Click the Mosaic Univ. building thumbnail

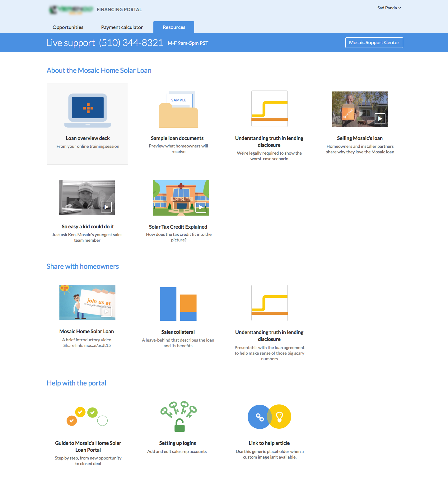(181, 198)
